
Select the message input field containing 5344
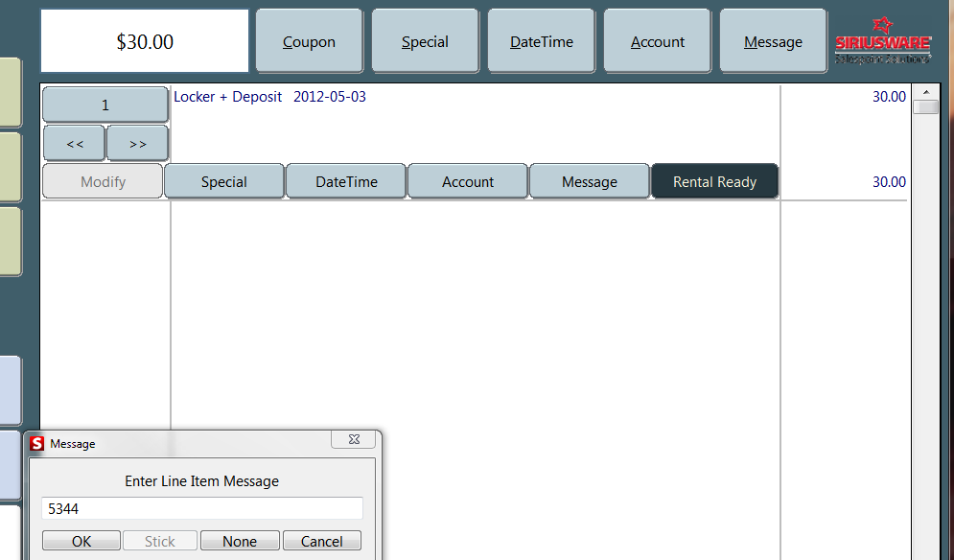201,508
